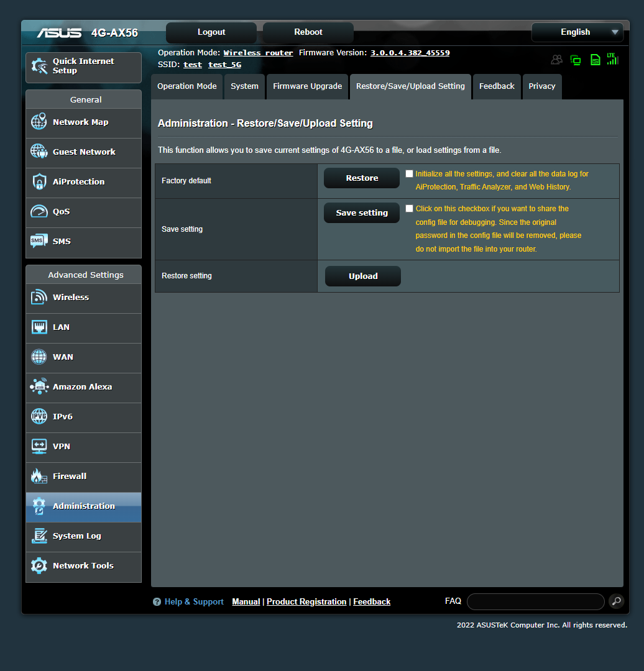Click the Restore factory default button
The height and width of the screenshot is (671, 644).
(362, 178)
